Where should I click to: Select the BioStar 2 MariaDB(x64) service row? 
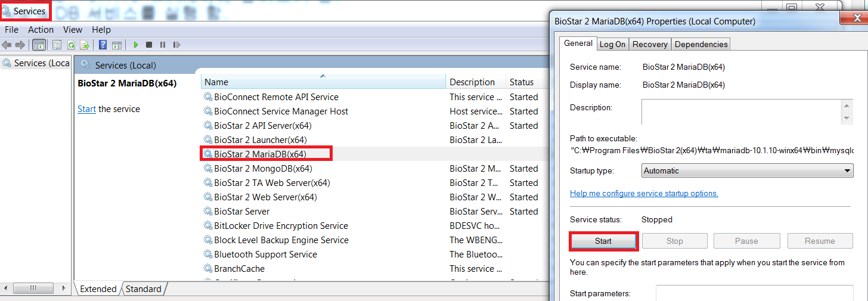(374, 154)
